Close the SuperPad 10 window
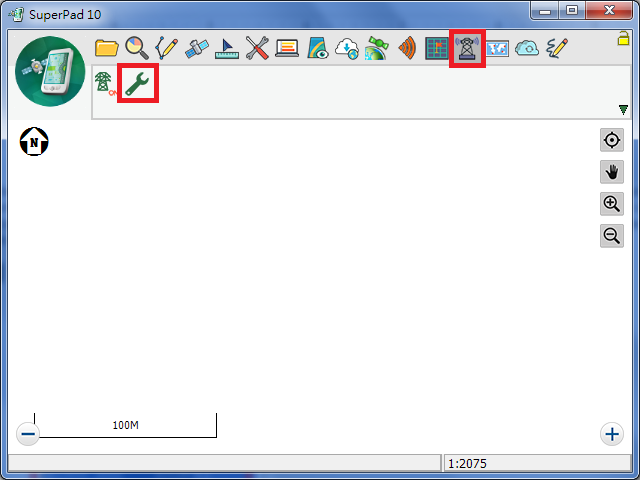This screenshot has height=480, width=640. [609, 11]
